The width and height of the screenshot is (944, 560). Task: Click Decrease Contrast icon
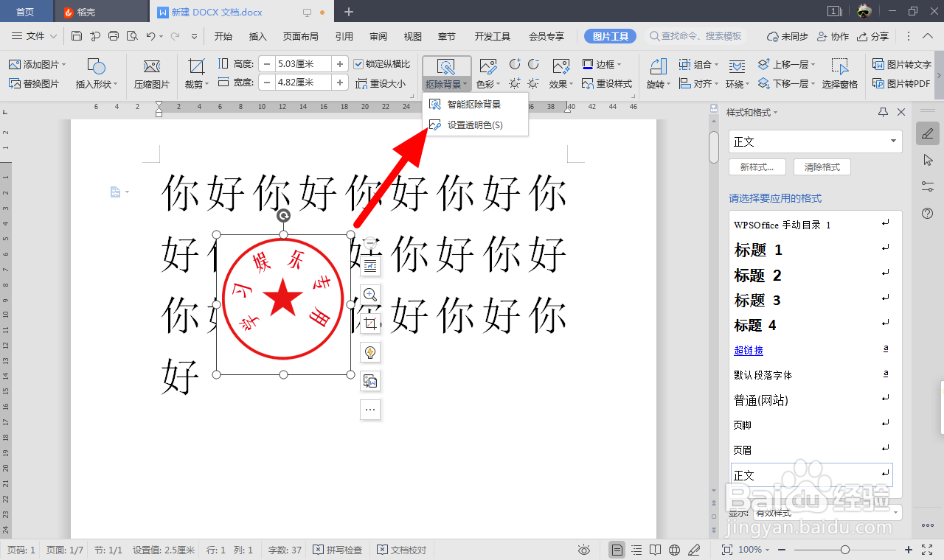point(533,64)
